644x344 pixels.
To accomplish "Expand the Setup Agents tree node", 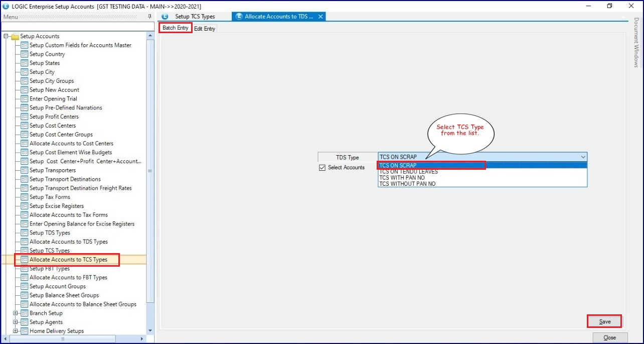I will pos(15,322).
